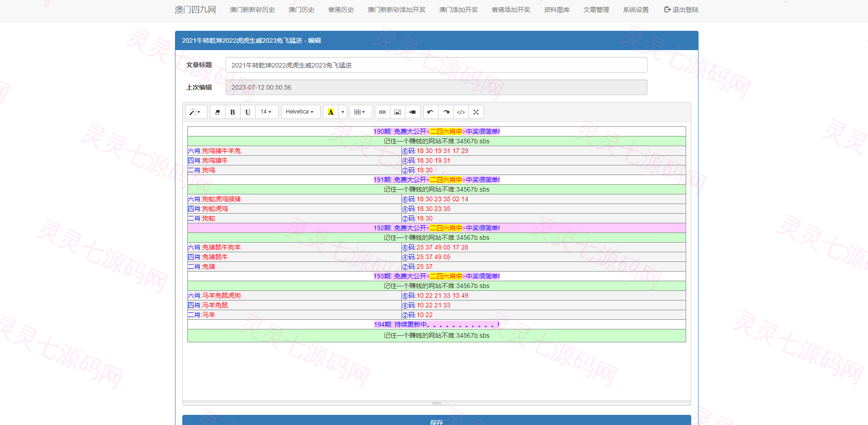This screenshot has height=425, width=868.
Task: Open the magic wand style dropdown
Action: coord(196,112)
